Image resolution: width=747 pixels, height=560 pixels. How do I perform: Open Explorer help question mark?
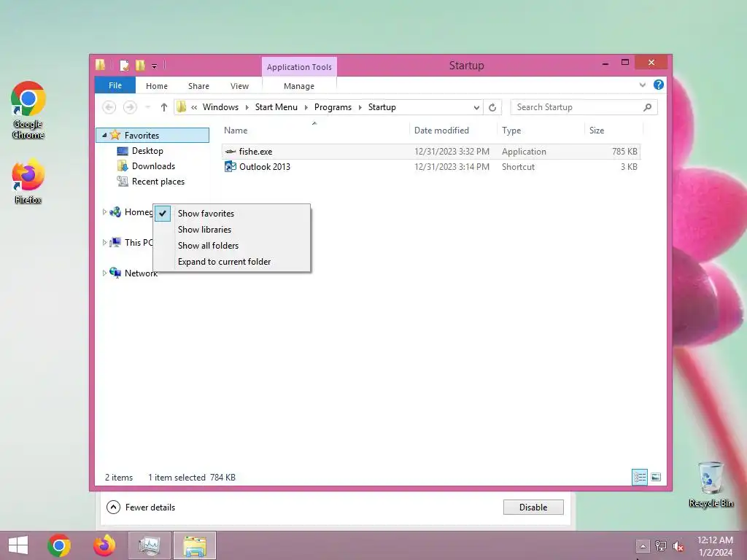pyautogui.click(x=659, y=85)
